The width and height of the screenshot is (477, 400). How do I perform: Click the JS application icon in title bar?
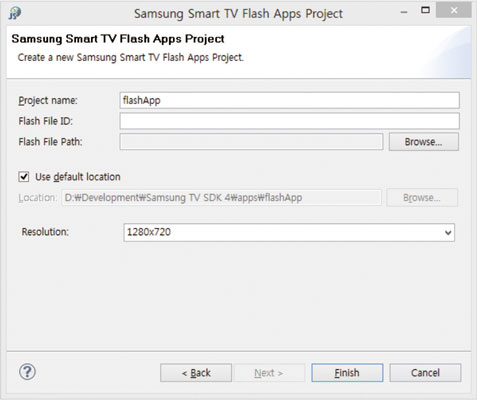pos(15,13)
